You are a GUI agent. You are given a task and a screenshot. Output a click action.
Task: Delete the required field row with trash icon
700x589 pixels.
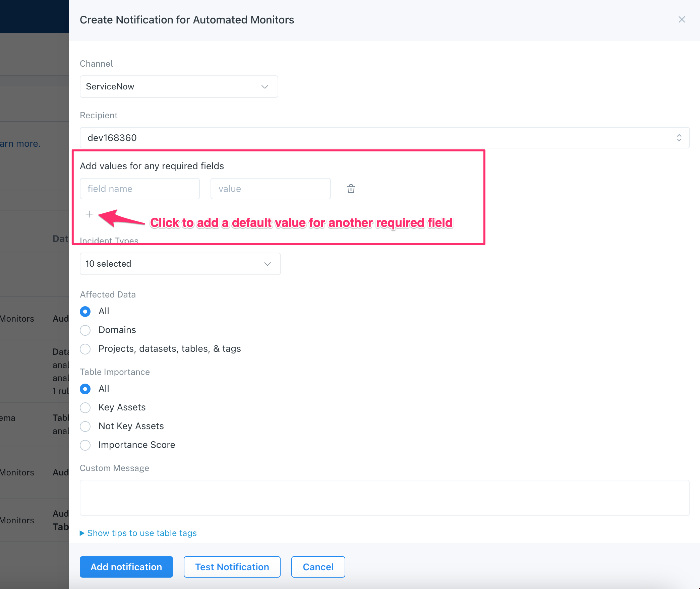coord(351,189)
